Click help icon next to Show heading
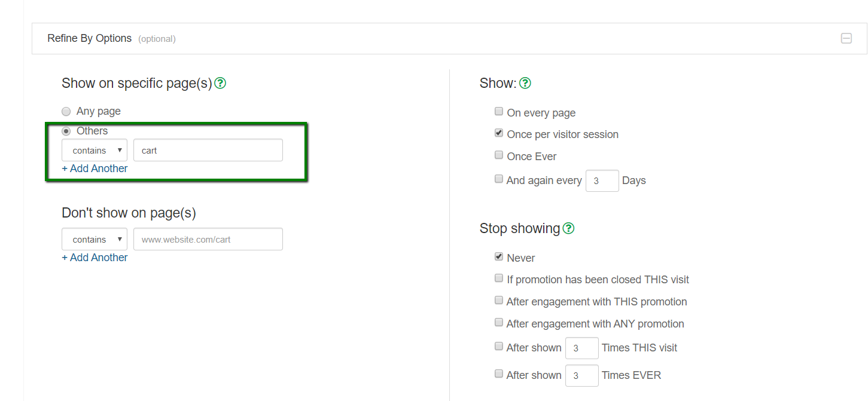868x401 pixels. [x=525, y=83]
